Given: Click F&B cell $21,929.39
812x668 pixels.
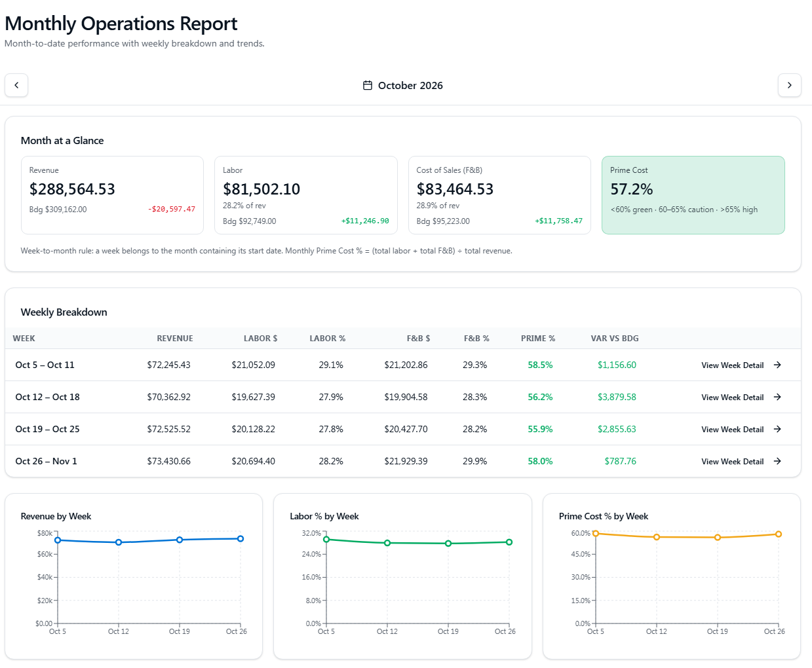Looking at the screenshot, I should [x=406, y=461].
